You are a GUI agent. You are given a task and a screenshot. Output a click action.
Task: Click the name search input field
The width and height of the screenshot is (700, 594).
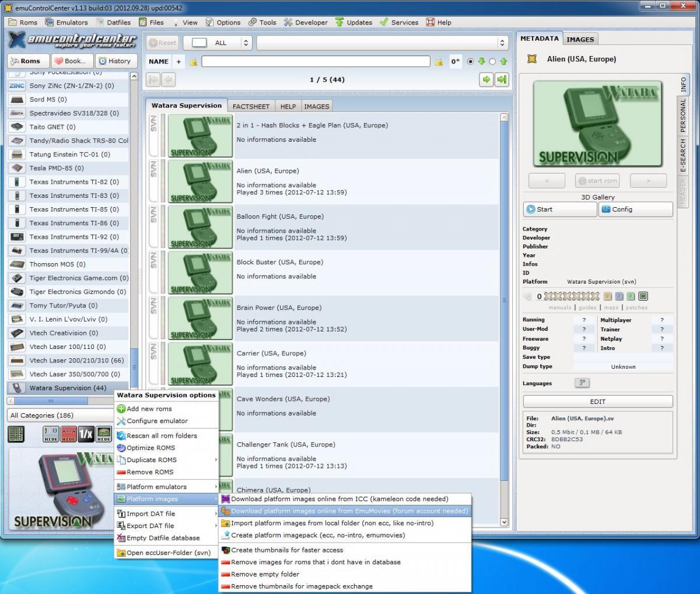(x=316, y=61)
